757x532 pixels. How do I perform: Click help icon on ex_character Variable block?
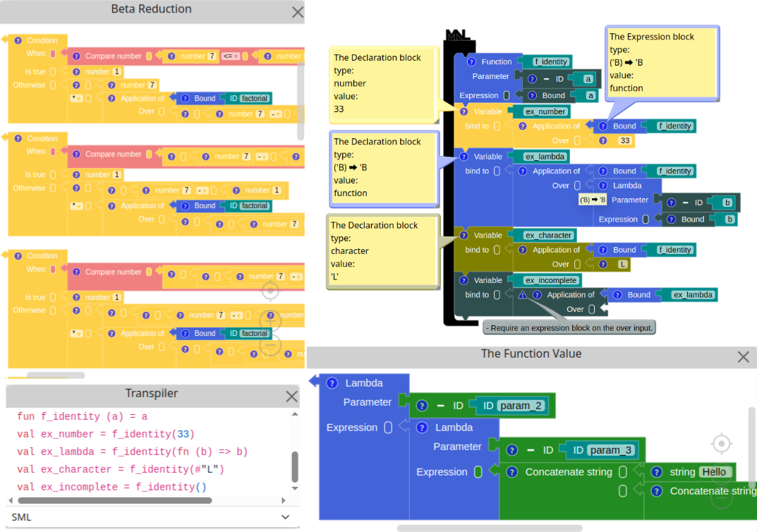[463, 236]
